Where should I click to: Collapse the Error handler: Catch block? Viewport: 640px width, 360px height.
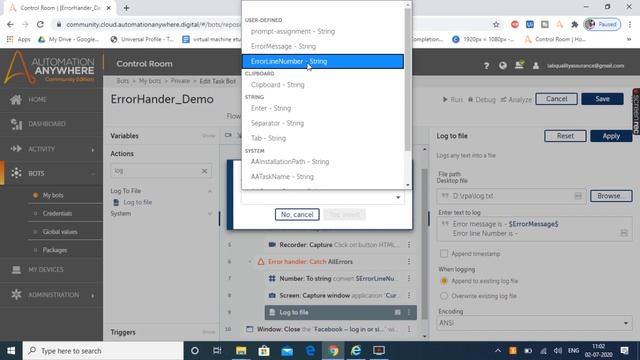[x=250, y=262]
